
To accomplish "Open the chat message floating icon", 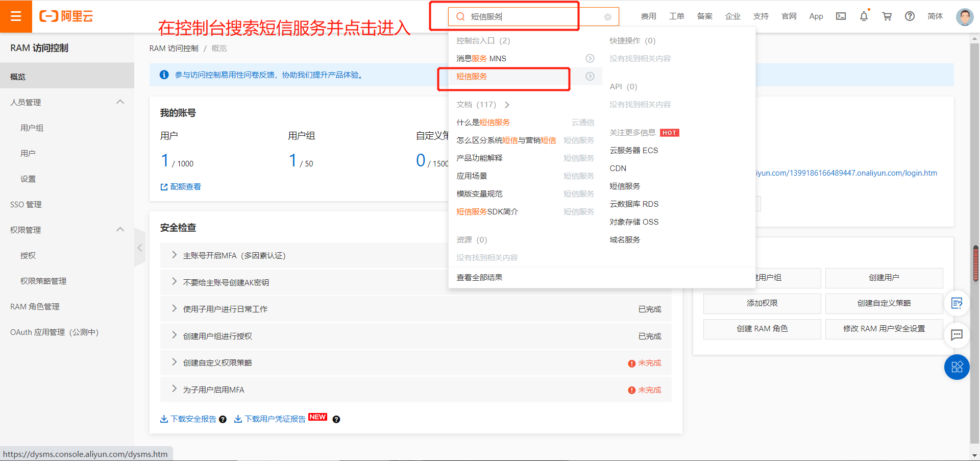I will tap(957, 335).
